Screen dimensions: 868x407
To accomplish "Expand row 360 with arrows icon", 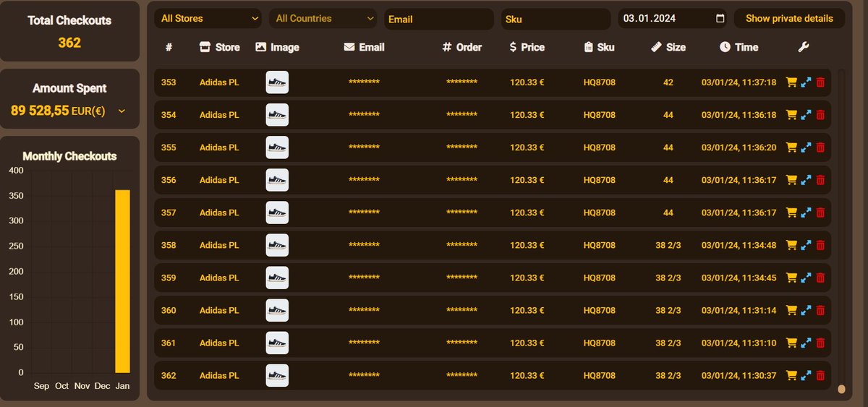I will click(x=807, y=310).
